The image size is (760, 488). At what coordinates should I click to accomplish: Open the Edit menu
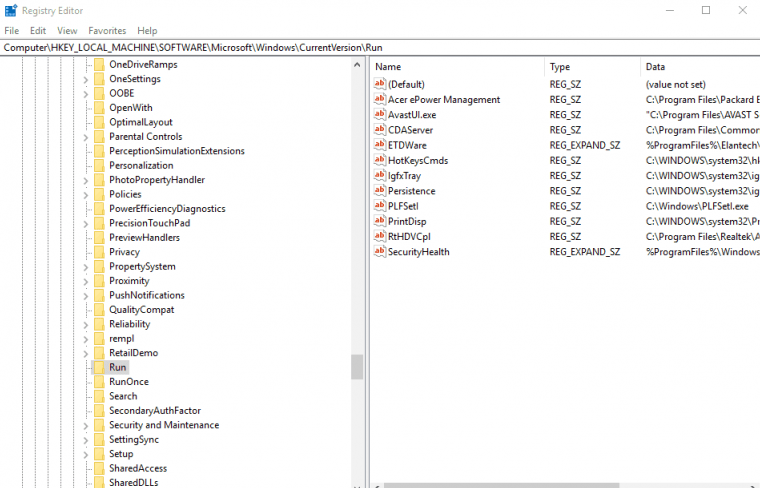coord(39,31)
